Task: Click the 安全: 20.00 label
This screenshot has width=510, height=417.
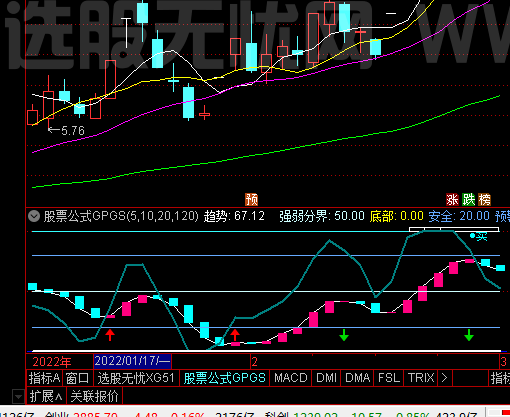Action: click(x=459, y=216)
